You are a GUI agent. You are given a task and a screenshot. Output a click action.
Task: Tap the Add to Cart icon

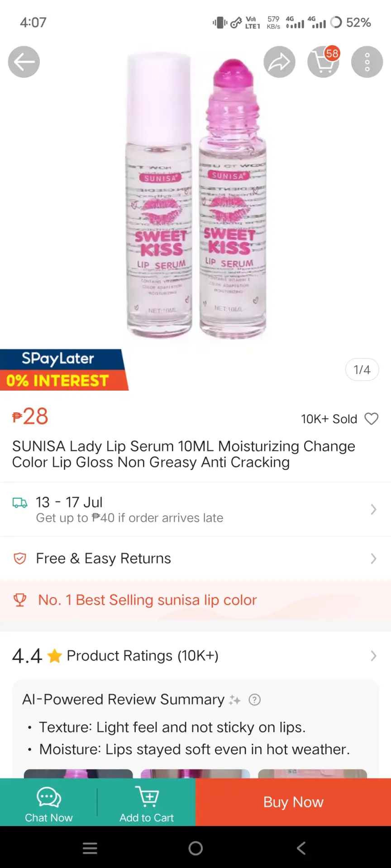click(x=147, y=797)
